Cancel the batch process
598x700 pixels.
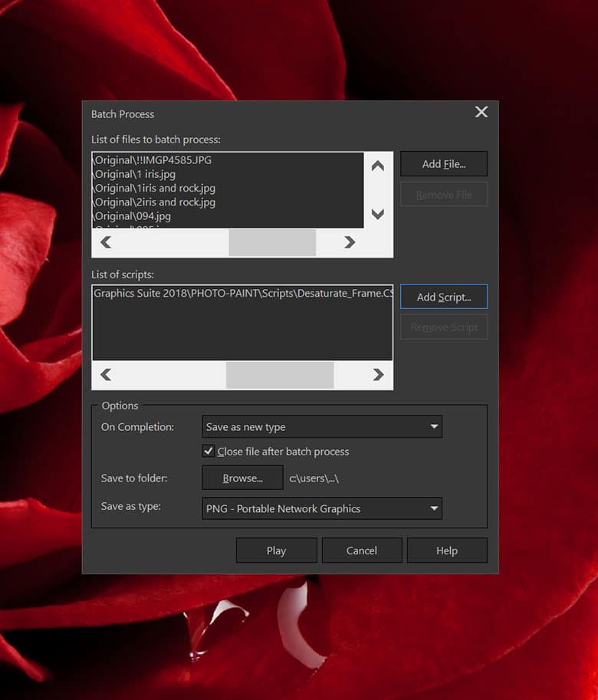coord(361,550)
